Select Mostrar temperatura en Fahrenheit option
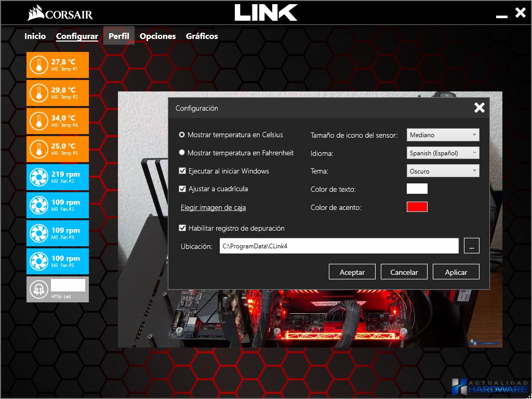The height and width of the screenshot is (399, 532). point(182,153)
